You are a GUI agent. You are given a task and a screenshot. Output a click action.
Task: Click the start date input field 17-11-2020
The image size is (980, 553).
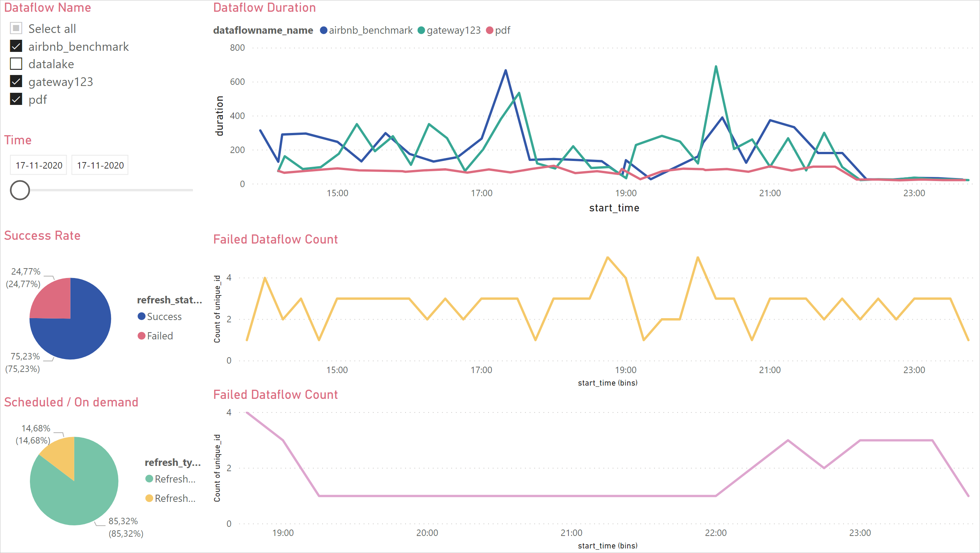point(38,165)
